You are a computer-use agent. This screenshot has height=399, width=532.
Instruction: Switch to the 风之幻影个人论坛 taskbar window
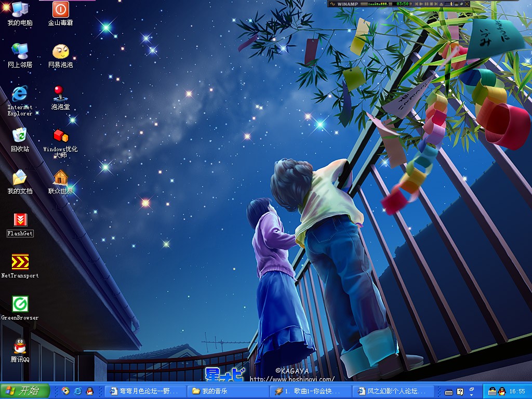click(x=394, y=391)
